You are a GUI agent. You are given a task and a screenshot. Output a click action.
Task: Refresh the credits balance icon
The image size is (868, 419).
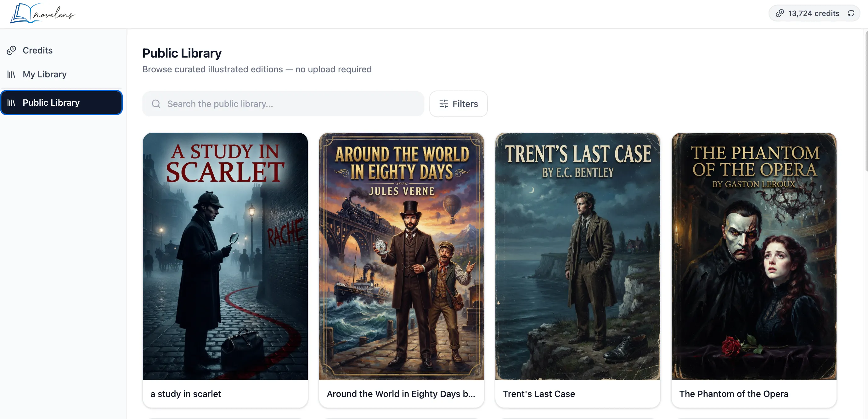pyautogui.click(x=851, y=14)
